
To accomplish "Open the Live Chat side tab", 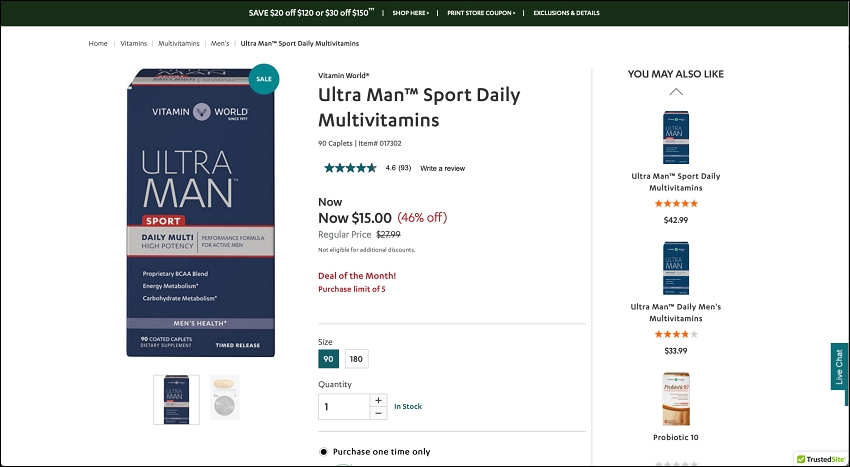I will pos(839,366).
